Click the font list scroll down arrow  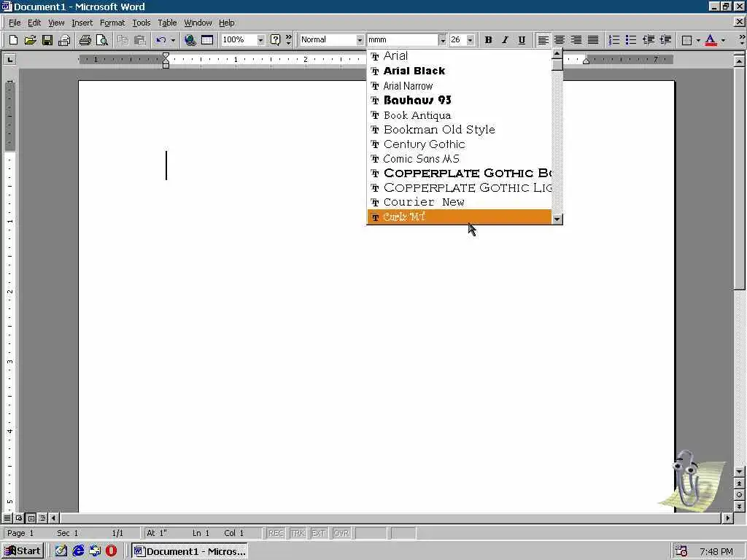pyautogui.click(x=557, y=219)
